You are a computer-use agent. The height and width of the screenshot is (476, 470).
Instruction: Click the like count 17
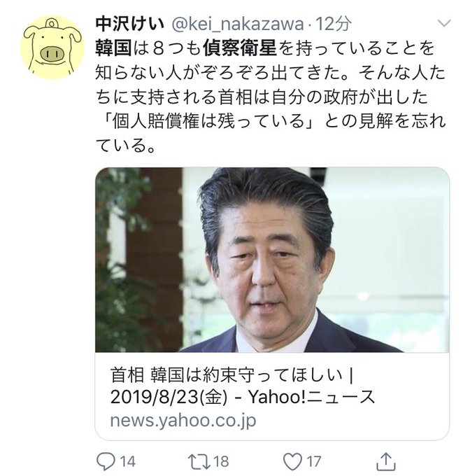click(x=313, y=462)
